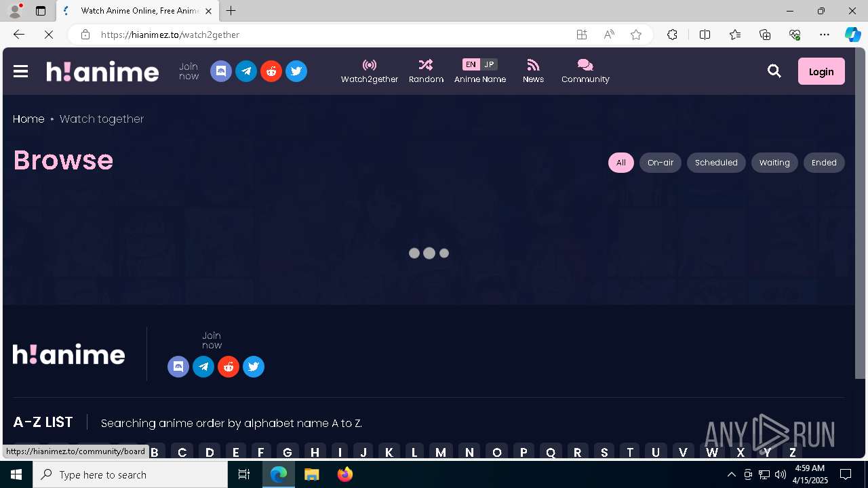Open Telegram link in header
The height and width of the screenshot is (488, 868).
246,71
